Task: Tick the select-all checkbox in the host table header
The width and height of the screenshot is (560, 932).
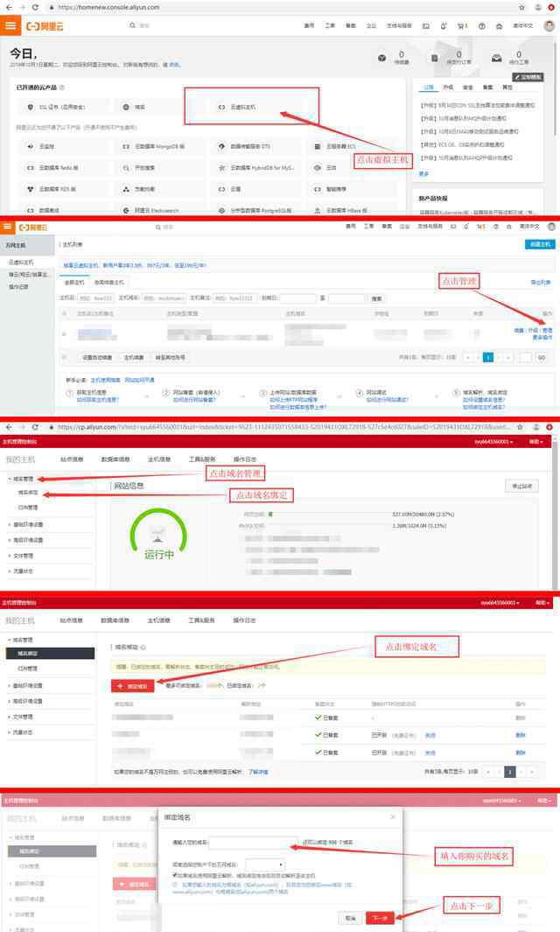Action: click(64, 313)
